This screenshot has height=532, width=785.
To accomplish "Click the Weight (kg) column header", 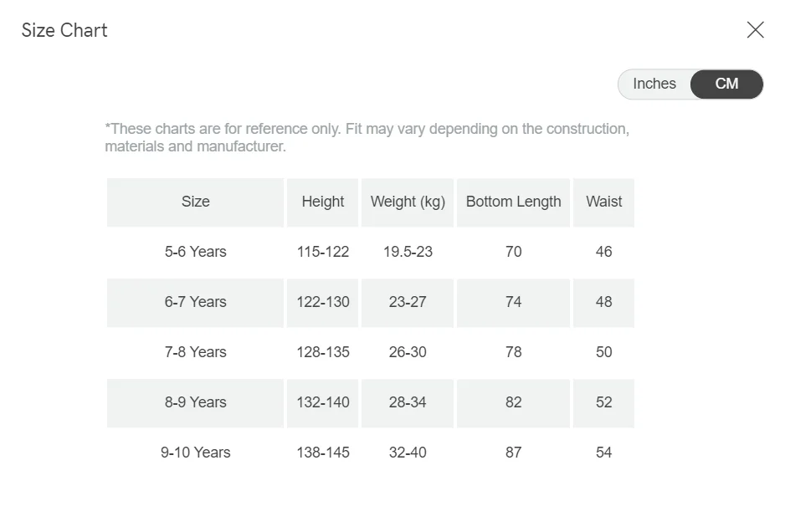I will click(408, 202).
